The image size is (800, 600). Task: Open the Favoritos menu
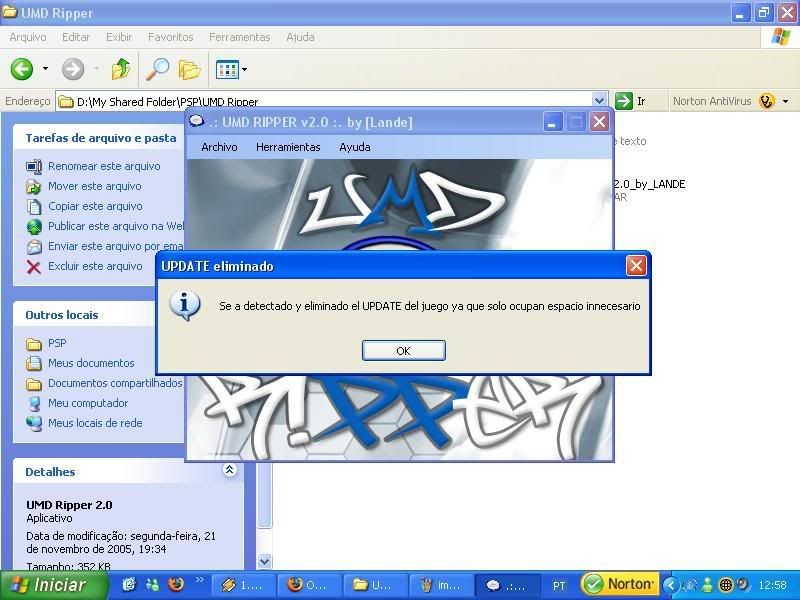click(x=170, y=37)
